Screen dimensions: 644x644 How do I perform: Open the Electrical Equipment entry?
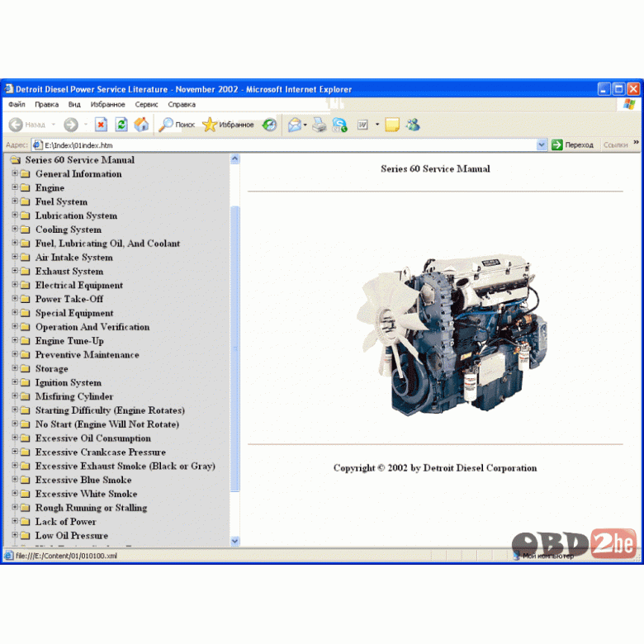coord(79,285)
